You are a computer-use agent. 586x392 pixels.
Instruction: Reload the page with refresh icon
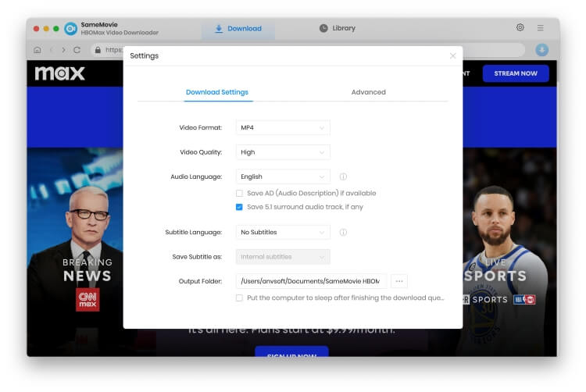click(x=77, y=50)
